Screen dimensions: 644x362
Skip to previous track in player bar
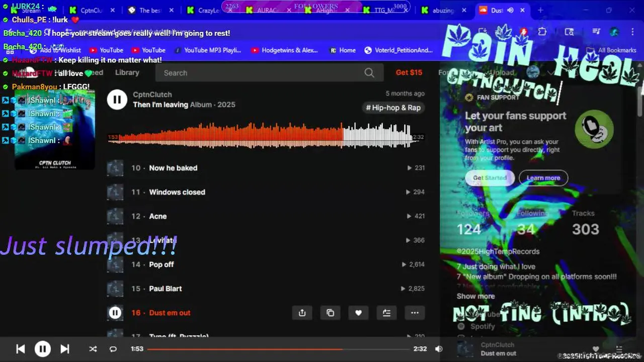click(21, 349)
